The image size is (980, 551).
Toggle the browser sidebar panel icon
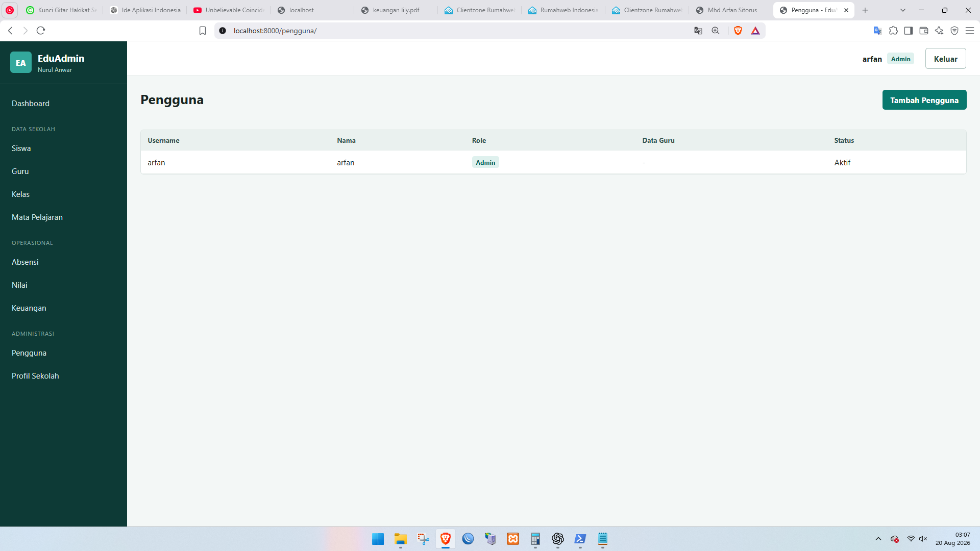pos(909,31)
